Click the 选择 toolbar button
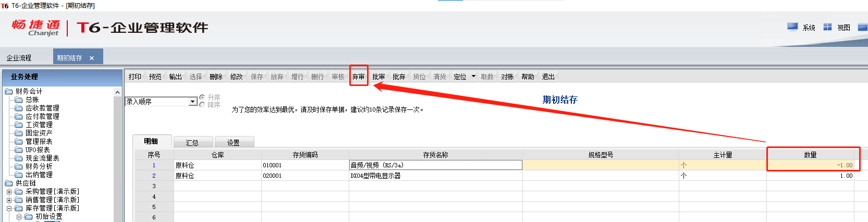This screenshot has height=222, width=868. pos(196,77)
